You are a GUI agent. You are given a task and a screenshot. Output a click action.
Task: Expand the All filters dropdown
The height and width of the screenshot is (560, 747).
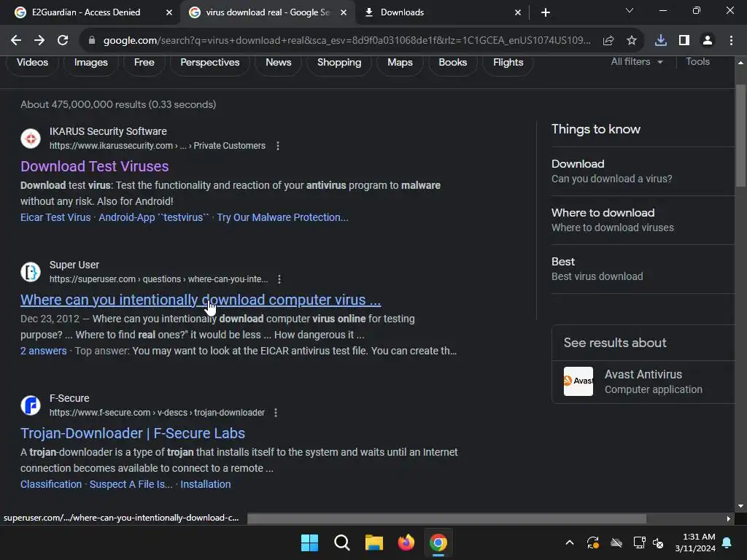coord(637,62)
